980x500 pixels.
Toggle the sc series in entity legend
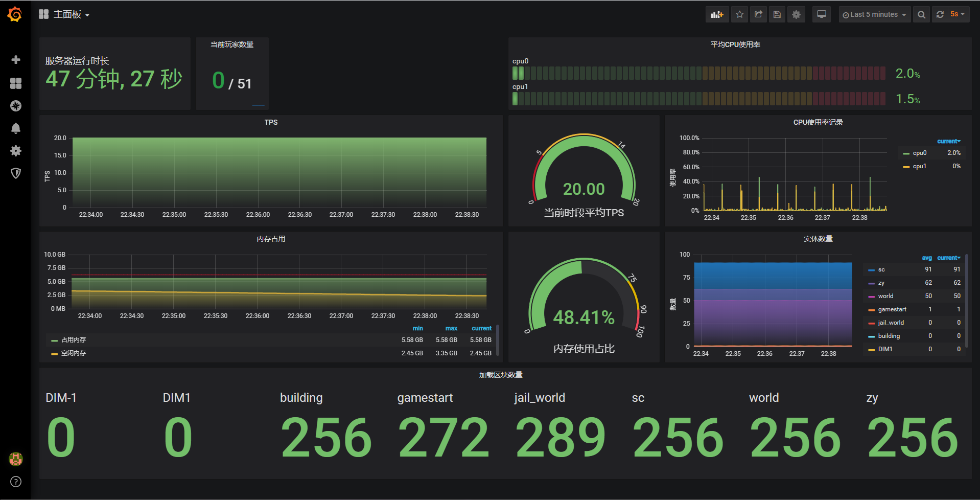(881, 269)
